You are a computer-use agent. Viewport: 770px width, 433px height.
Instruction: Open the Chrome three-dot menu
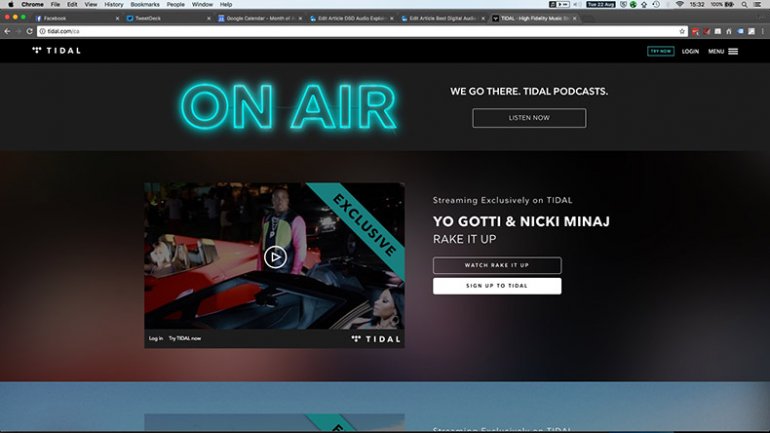click(763, 31)
